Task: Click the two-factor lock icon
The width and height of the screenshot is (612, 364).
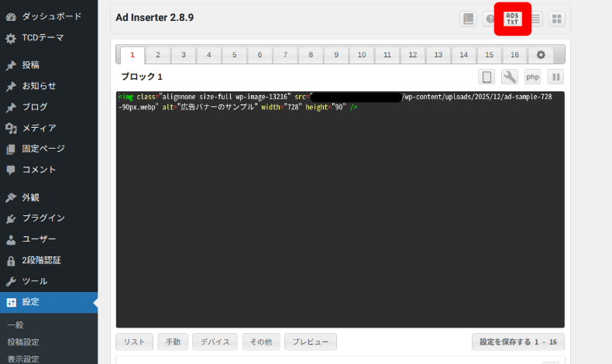Action: pyautogui.click(x=11, y=261)
